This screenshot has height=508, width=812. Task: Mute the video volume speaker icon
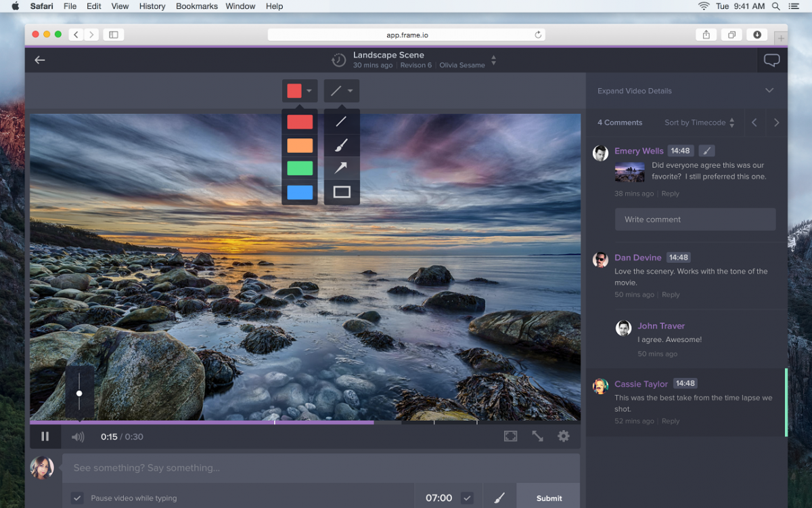[78, 437]
